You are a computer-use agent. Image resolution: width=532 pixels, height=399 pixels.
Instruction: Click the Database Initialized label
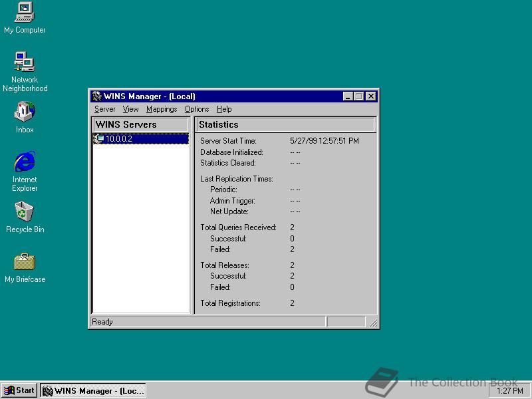pos(231,152)
